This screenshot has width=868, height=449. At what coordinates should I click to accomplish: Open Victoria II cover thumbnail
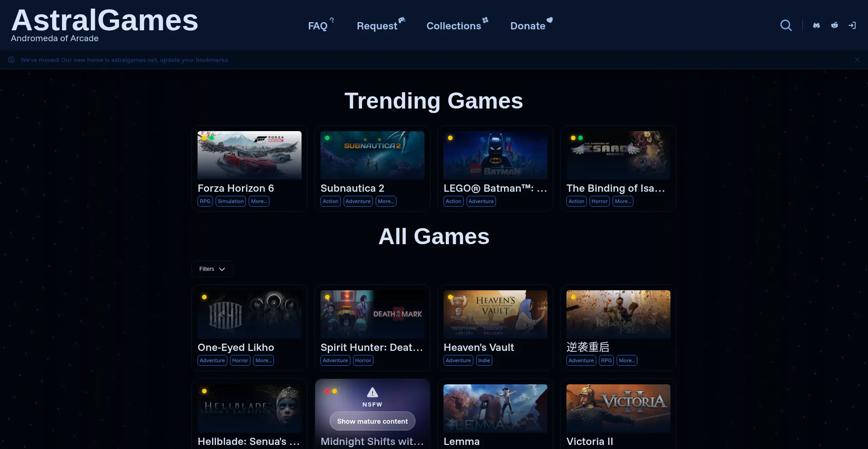click(618, 408)
